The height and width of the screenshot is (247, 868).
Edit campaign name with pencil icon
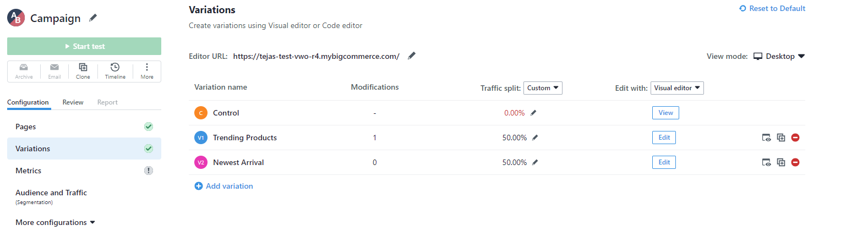93,18
